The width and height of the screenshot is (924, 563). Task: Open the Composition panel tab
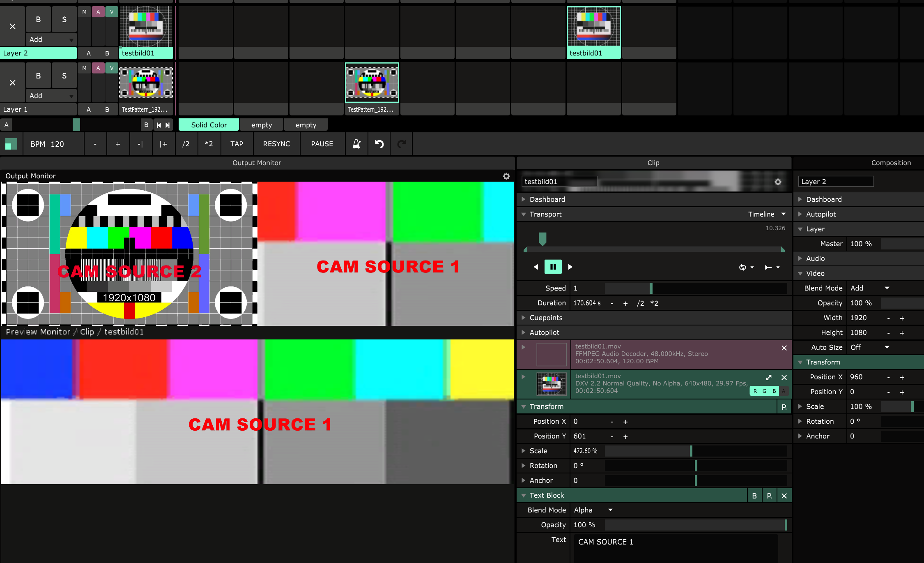click(x=891, y=163)
